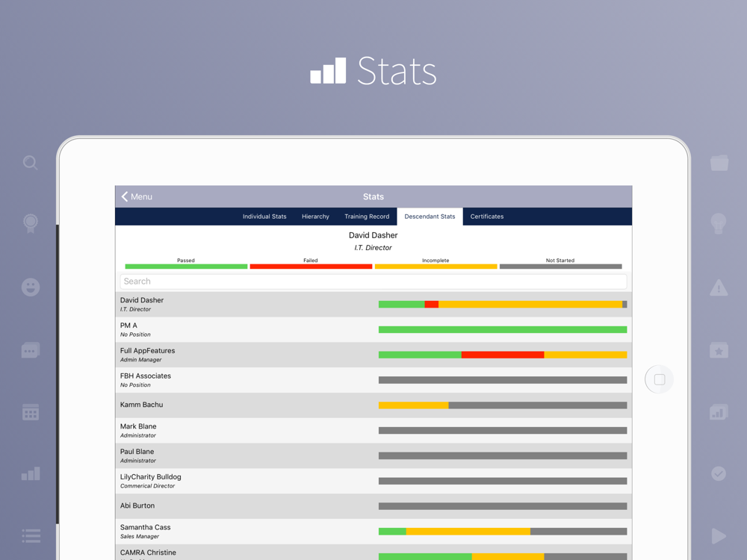The image size is (747, 560).
Task: Click the Search input field
Action: 373,281
